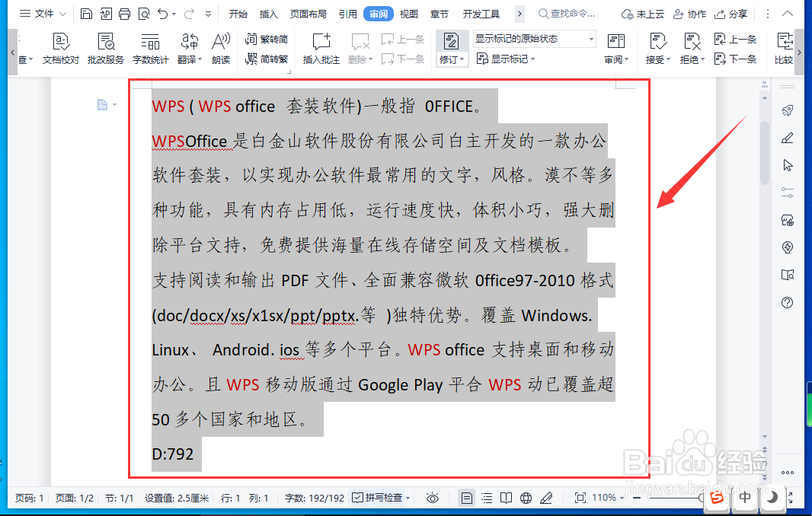Open 文档校对 document proofreading tool
Screen dimensions: 812x516
click(x=61, y=49)
